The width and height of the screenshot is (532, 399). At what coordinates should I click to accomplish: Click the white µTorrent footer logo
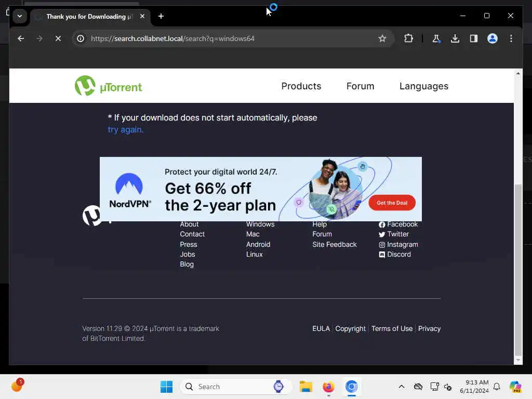click(x=91, y=215)
